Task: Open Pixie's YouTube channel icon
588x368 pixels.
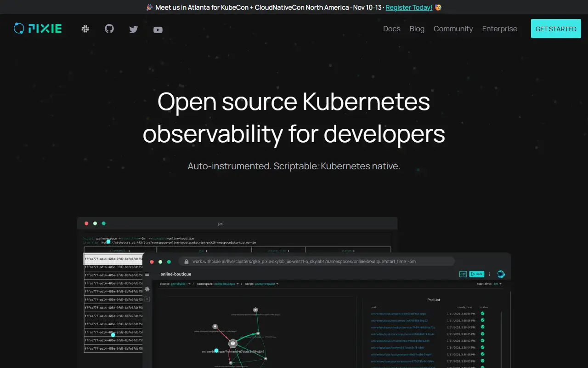Action: 158,30
